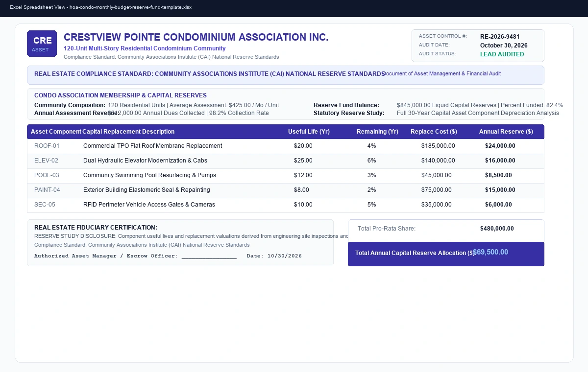This screenshot has height=372, width=588.
Task: Select the SEC-05 component cell
Action: [45, 205]
